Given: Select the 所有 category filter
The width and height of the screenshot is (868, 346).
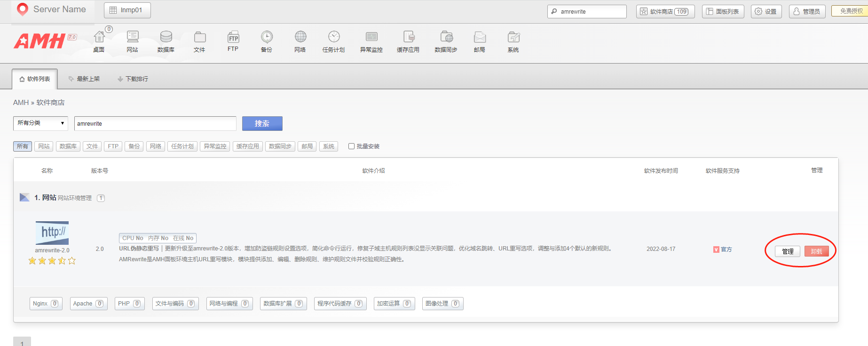Looking at the screenshot, I should tap(23, 146).
